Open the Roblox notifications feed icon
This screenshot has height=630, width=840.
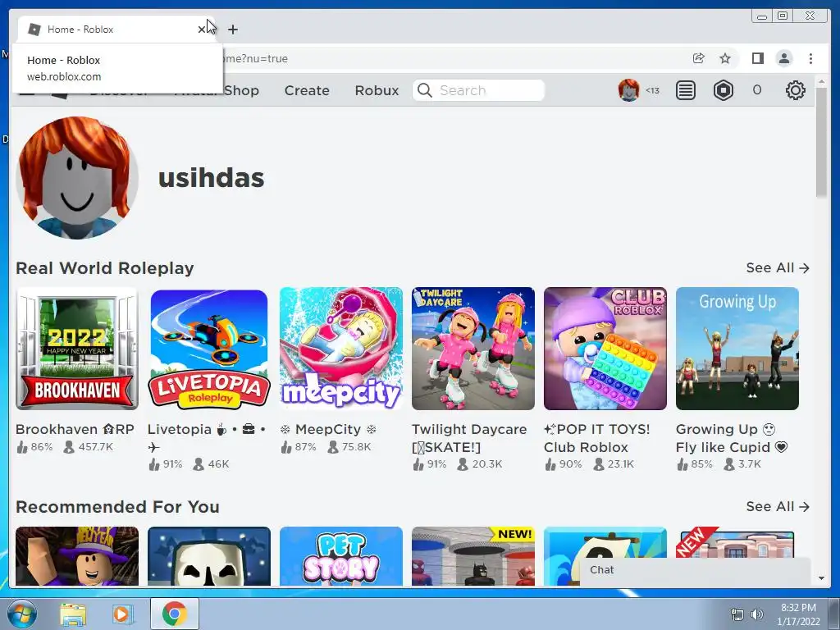coord(685,90)
